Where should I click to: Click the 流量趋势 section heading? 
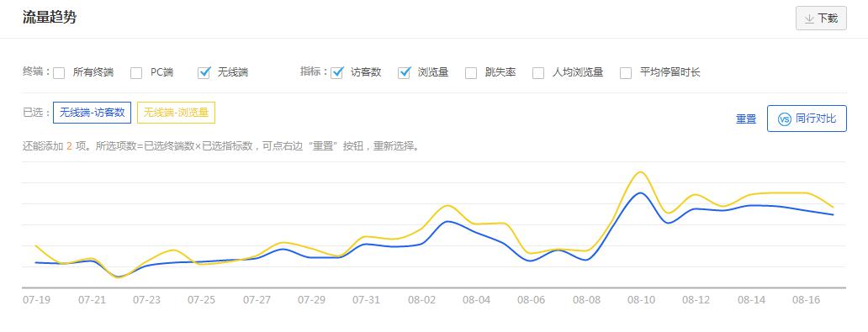pos(50,17)
